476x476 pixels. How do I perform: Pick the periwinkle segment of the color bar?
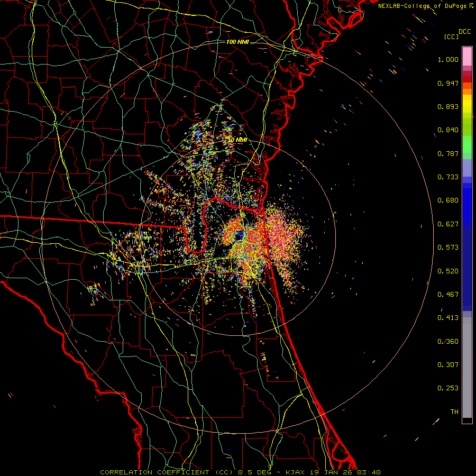(x=467, y=168)
